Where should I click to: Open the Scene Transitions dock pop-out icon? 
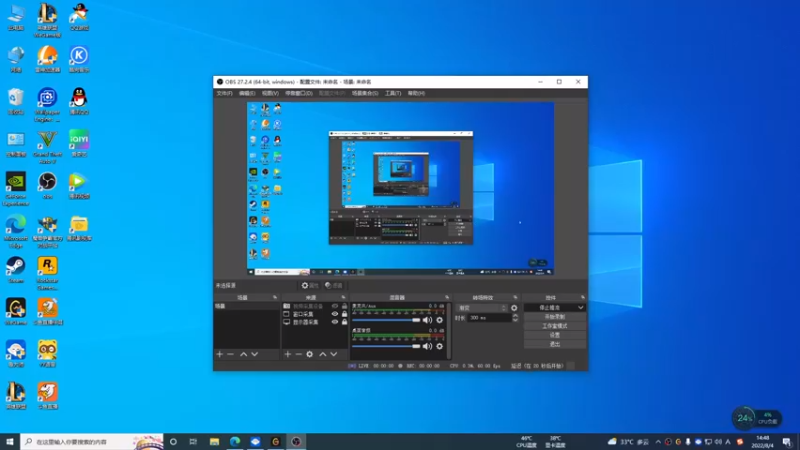(x=515, y=297)
